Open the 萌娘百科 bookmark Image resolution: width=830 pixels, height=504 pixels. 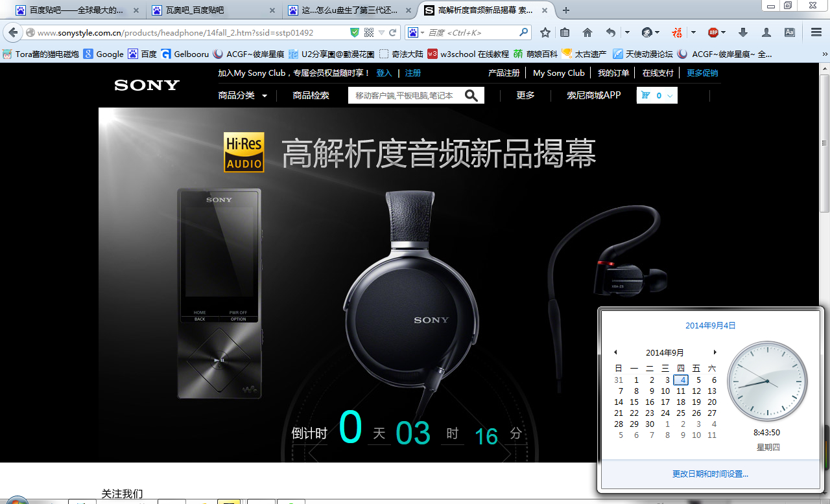536,54
